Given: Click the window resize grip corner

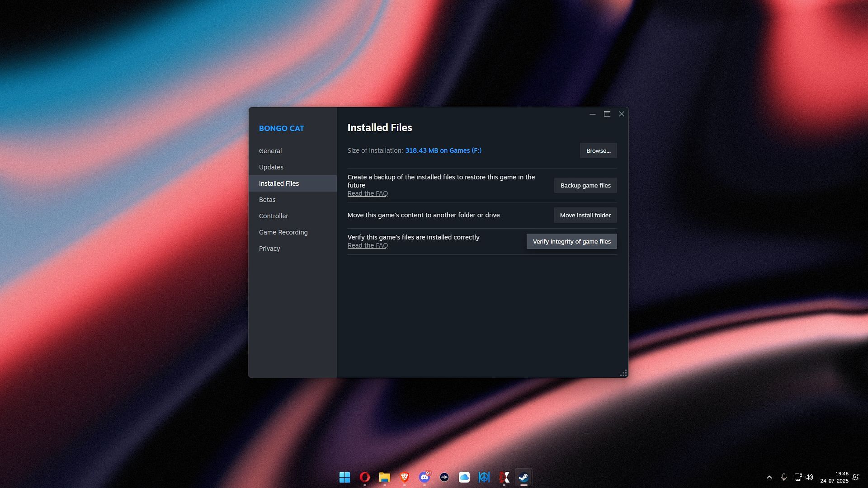Looking at the screenshot, I should [623, 373].
